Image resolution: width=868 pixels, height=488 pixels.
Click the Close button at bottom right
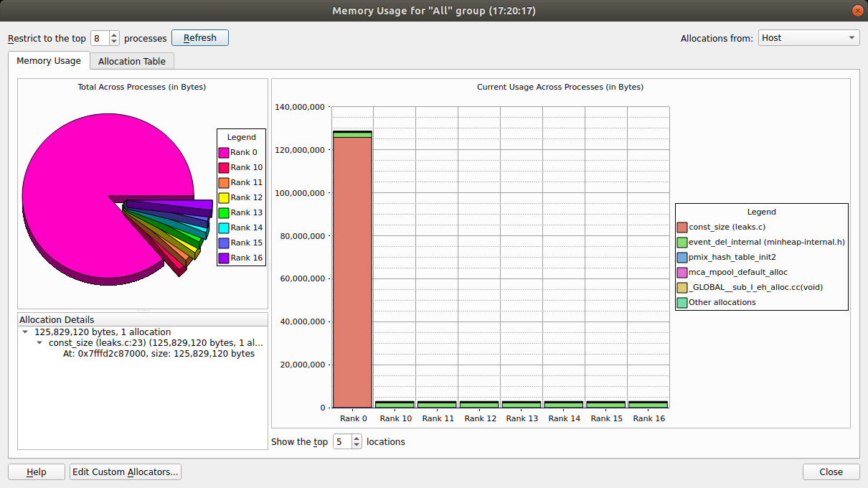pos(831,471)
